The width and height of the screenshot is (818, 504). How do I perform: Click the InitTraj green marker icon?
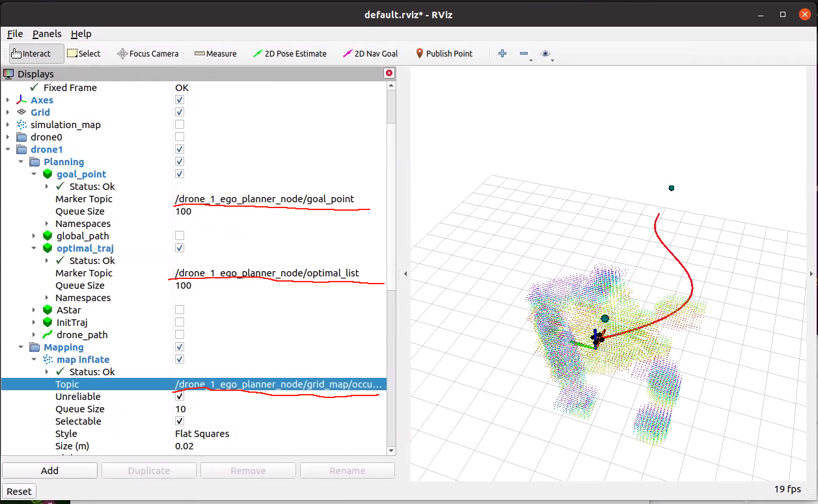pyautogui.click(x=48, y=323)
